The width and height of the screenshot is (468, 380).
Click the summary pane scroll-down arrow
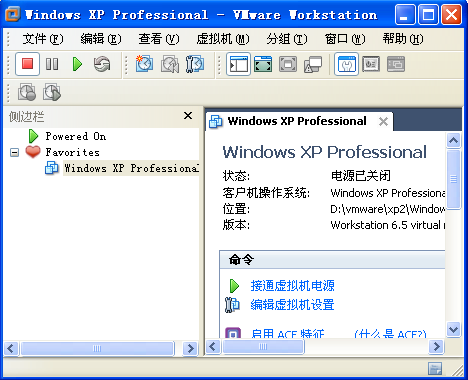click(x=453, y=330)
